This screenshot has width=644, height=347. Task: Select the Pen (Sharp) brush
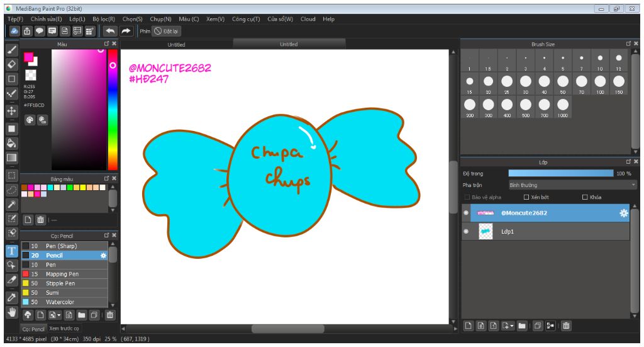pyautogui.click(x=65, y=246)
